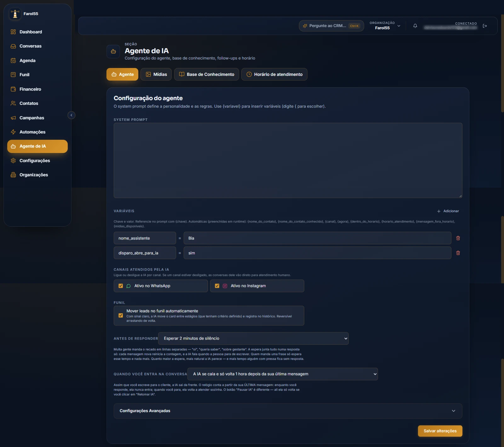
Task: Click the sim value field
Action: click(318, 253)
